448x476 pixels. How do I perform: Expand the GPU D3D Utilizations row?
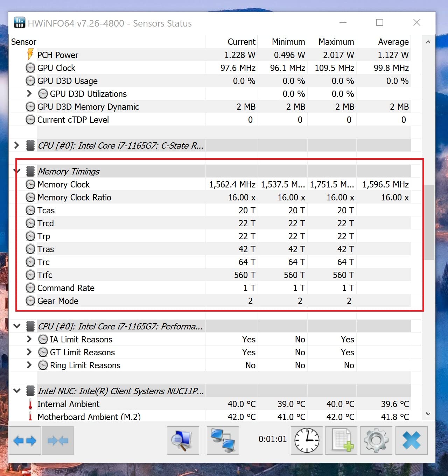29,94
